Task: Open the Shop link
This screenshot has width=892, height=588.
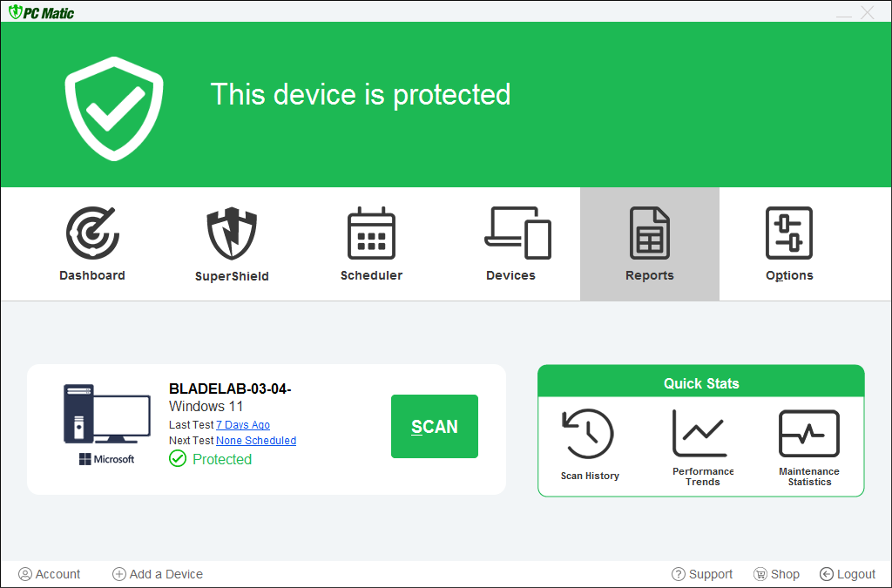Action: [776, 574]
